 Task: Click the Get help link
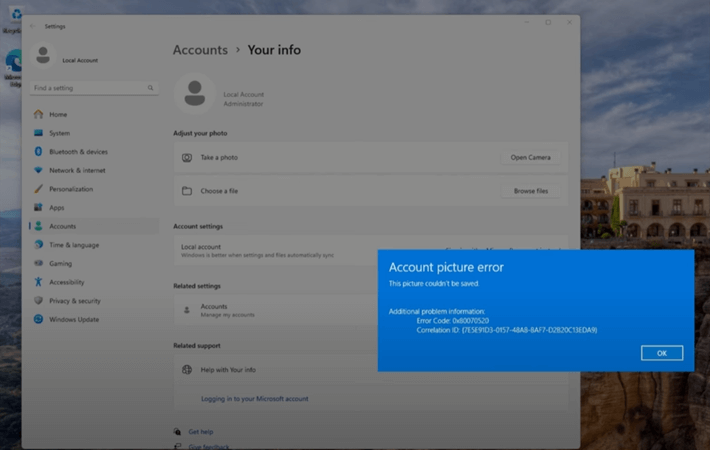[x=201, y=432]
